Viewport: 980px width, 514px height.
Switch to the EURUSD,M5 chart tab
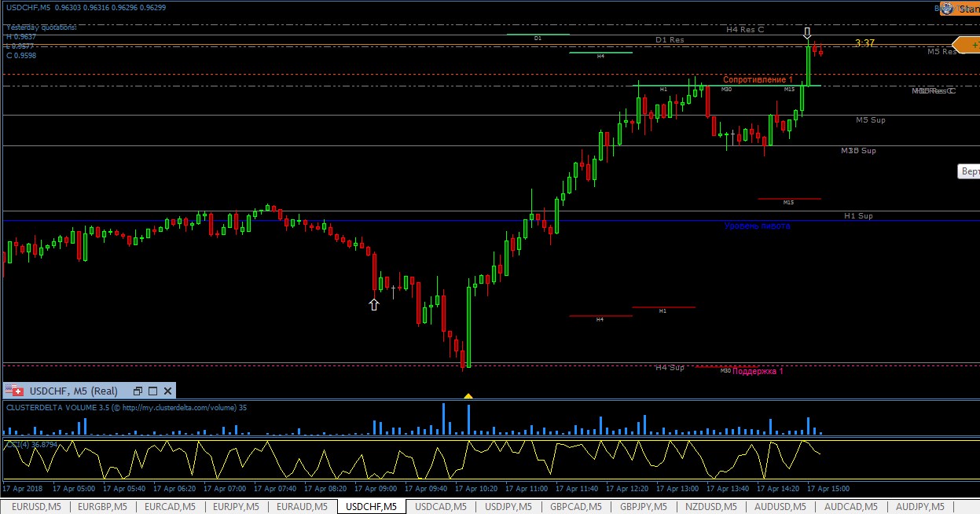point(35,507)
